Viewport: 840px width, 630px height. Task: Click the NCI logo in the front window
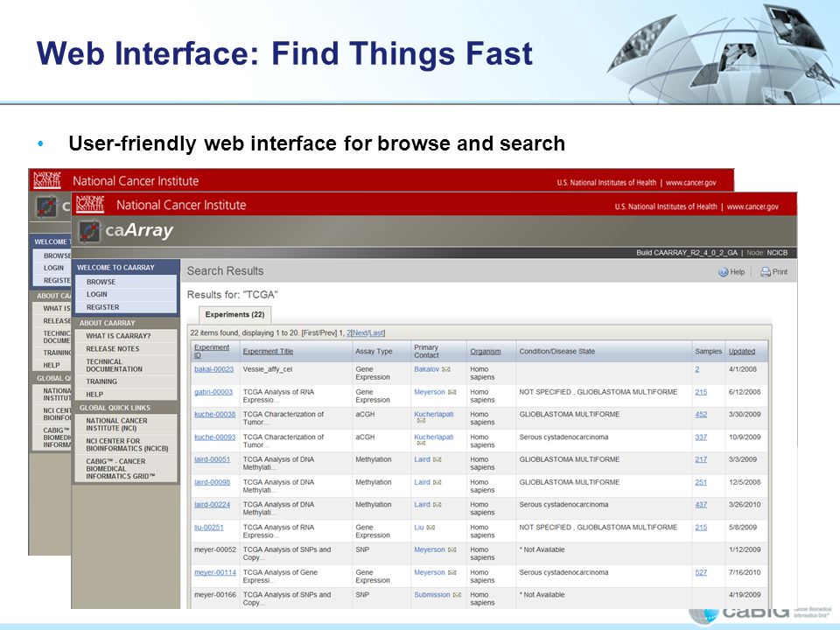90,204
